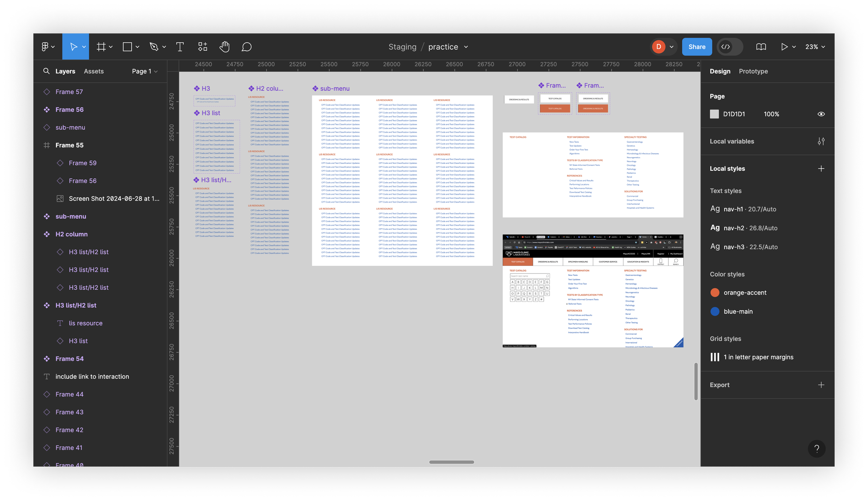Click the blue Share button

(696, 47)
